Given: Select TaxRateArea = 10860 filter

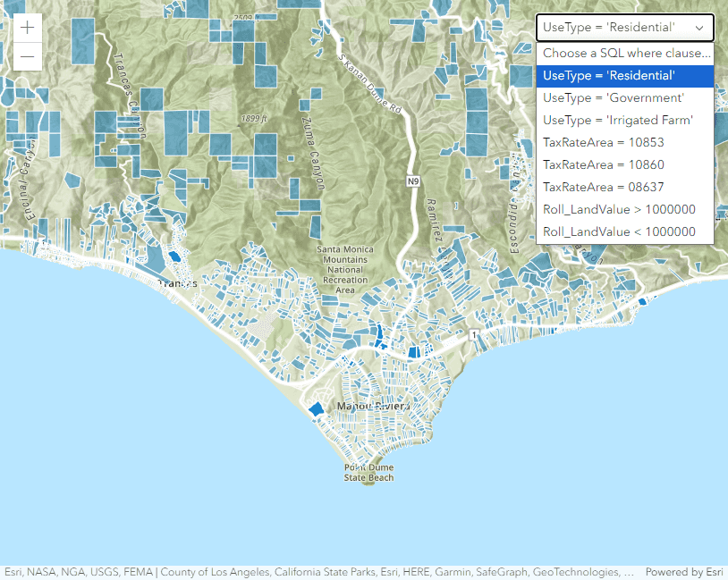Looking at the screenshot, I should [624, 165].
